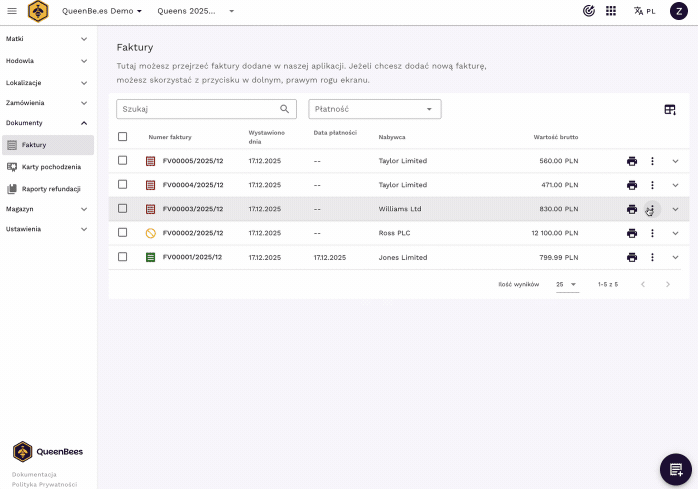698x489 pixels.
Task: Go to Raporty refundacji page
Action: [x=50, y=188]
